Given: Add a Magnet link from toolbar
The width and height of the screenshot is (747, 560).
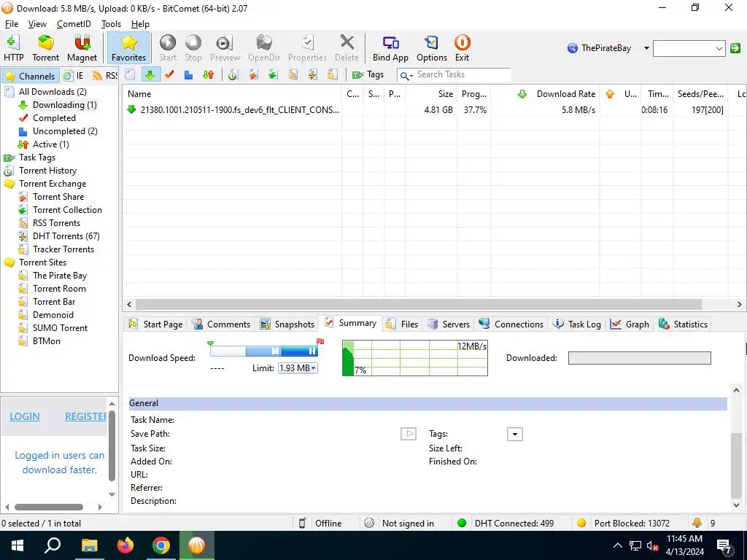Looking at the screenshot, I should pos(82,48).
